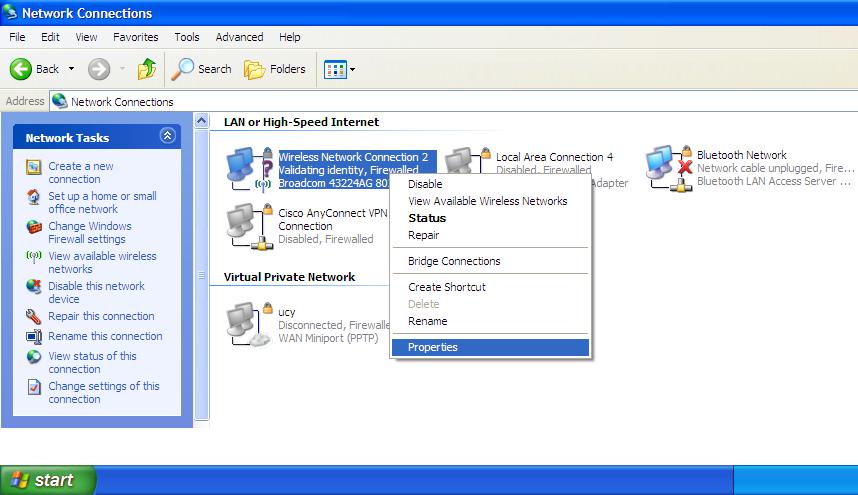The image size is (858, 495).
Task: Click the Change settings checklist icon
Action: (x=34, y=387)
